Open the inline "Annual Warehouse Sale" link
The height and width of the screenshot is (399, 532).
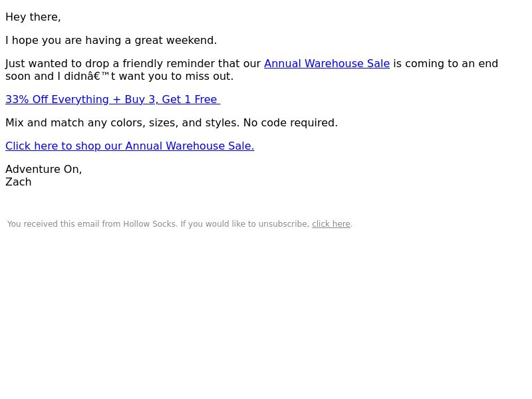point(327,63)
